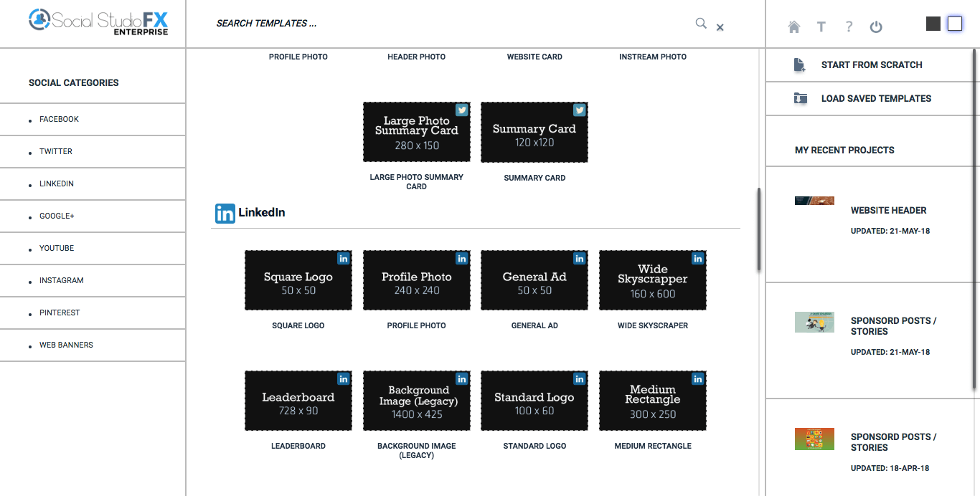Screen dimensions: 980x496
Task: Click Sponsord Posts title updated 18-Apr-18
Action: 893,442
